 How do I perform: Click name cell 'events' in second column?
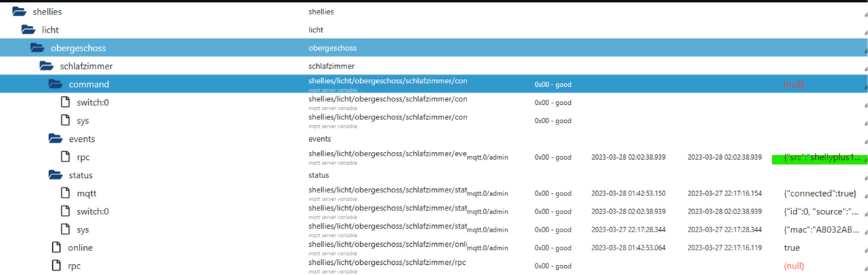click(x=320, y=139)
